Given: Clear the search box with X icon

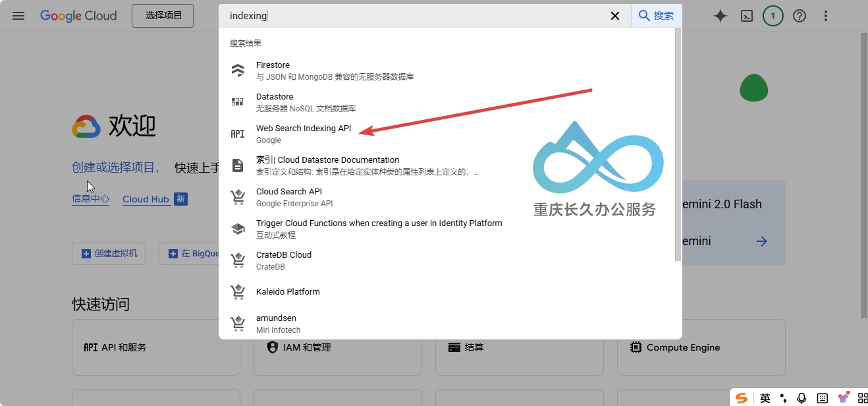Looking at the screenshot, I should pyautogui.click(x=615, y=16).
